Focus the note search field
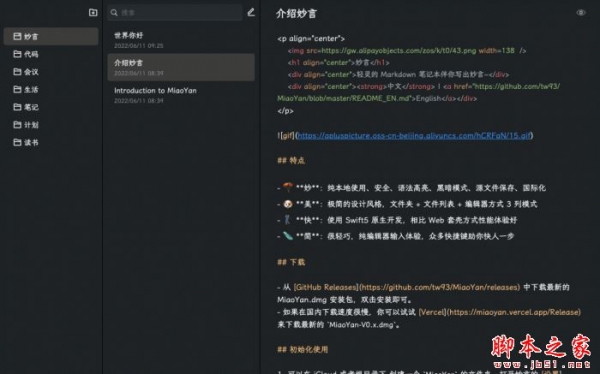Viewport: 600px width, 374px height. (x=175, y=13)
